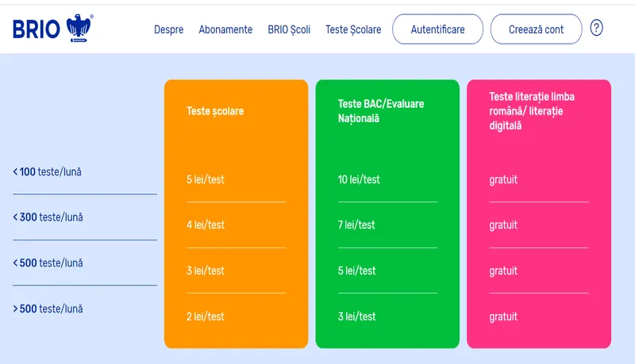Click the first gratuit entry in pink card
The height and width of the screenshot is (364, 635).
click(503, 179)
